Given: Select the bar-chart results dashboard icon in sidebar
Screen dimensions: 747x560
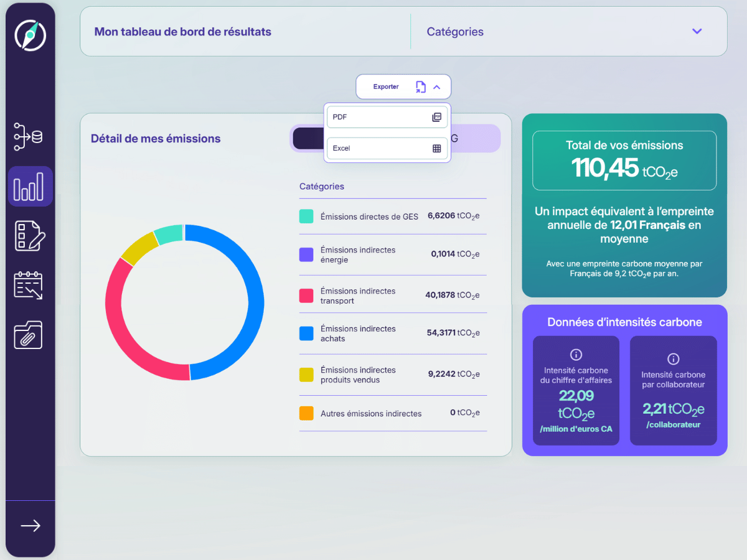Looking at the screenshot, I should (30, 185).
